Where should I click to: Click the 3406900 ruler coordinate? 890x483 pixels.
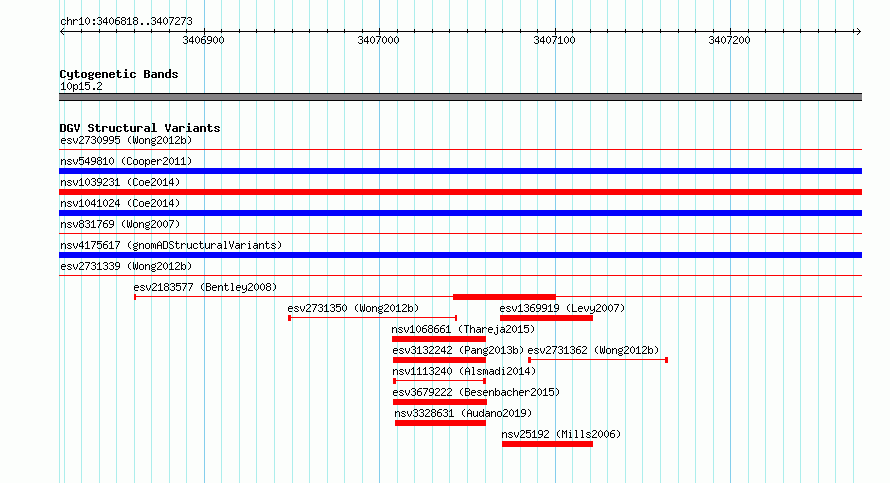(x=203, y=40)
